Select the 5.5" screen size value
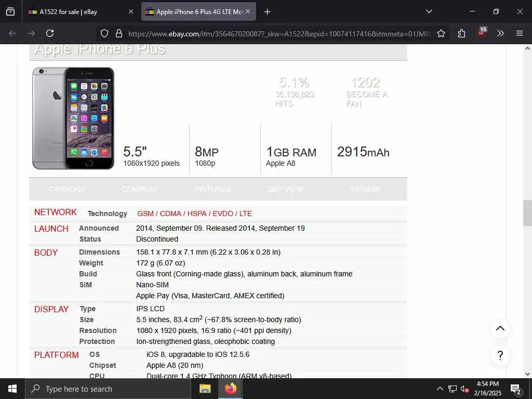Image resolution: width=532 pixels, height=399 pixels. 135,152
